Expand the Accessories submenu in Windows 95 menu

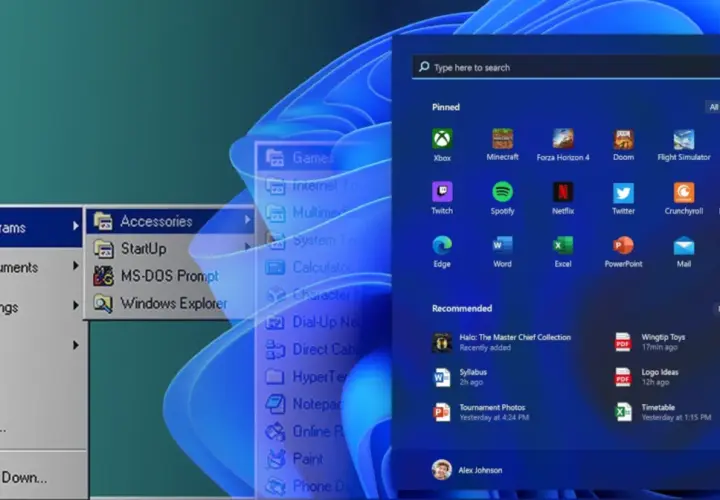tap(170, 221)
